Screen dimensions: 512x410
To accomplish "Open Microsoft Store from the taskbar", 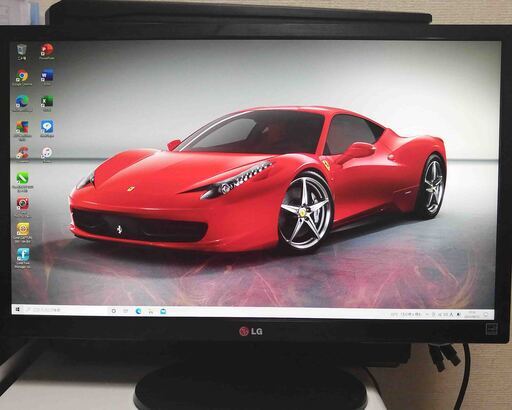I will pos(163,312).
